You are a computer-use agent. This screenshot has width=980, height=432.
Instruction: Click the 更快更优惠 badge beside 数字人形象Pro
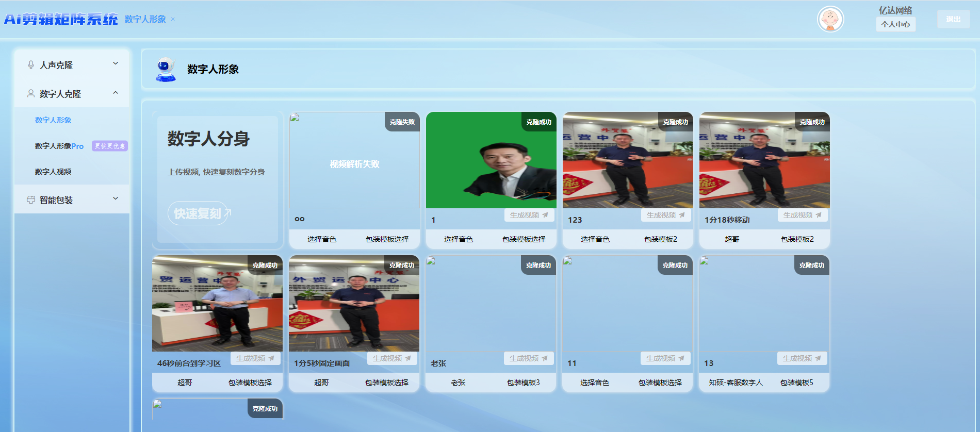tap(109, 146)
